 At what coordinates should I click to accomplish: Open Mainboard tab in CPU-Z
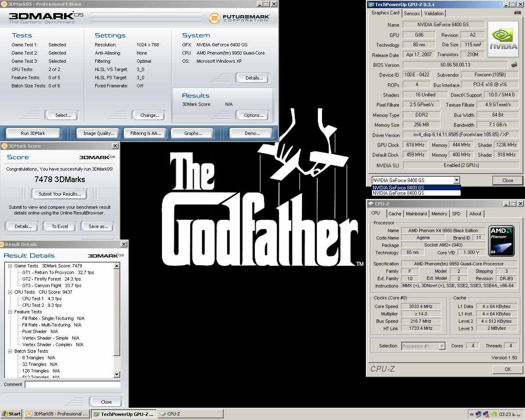tap(416, 214)
